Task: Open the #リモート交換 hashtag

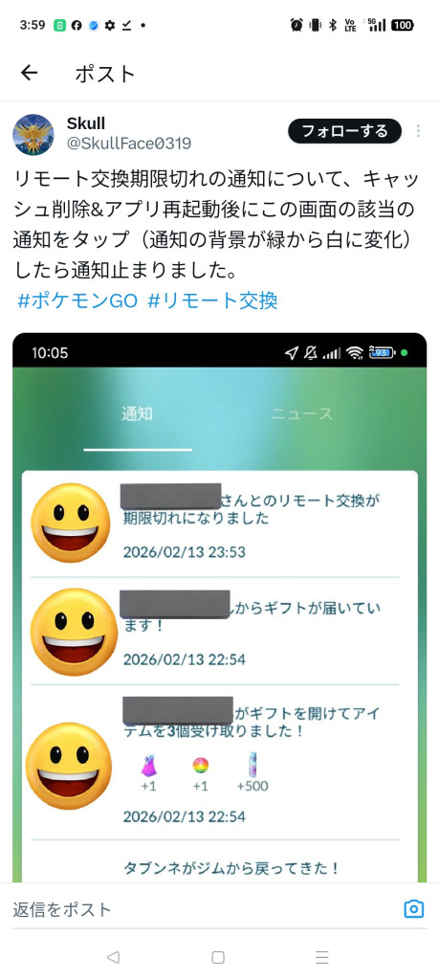Action: (212, 301)
